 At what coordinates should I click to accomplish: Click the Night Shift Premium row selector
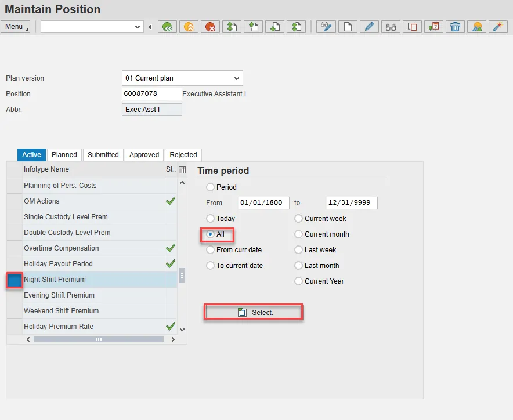(x=15, y=280)
